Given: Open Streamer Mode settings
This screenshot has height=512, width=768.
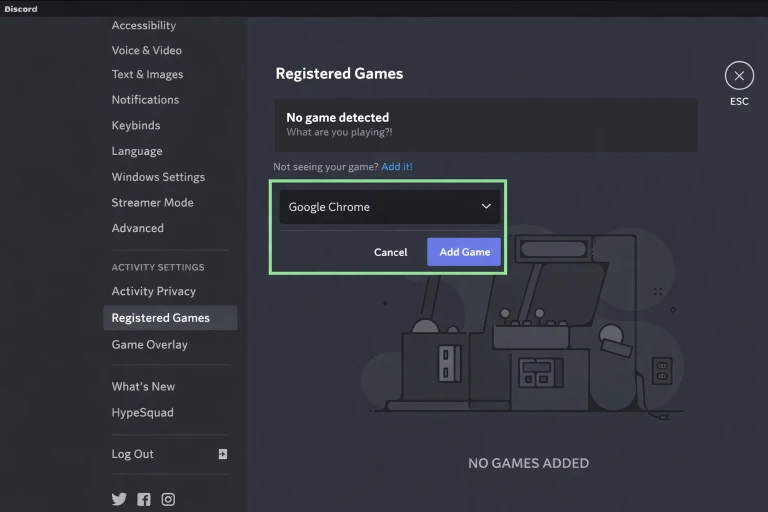Looking at the screenshot, I should coord(152,202).
